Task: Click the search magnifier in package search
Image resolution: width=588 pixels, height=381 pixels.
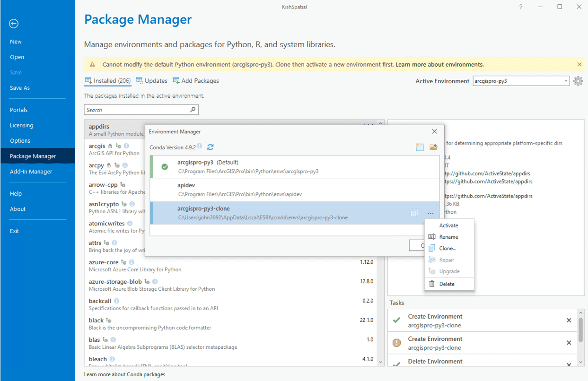Action: 193,110
